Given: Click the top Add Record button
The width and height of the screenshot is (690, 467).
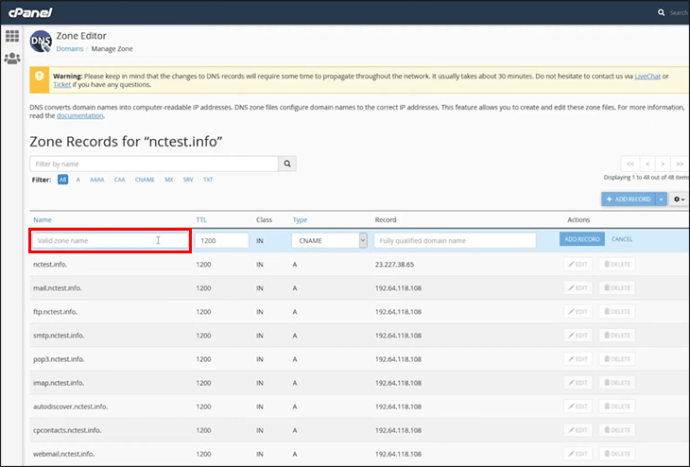Looking at the screenshot, I should tap(628, 199).
